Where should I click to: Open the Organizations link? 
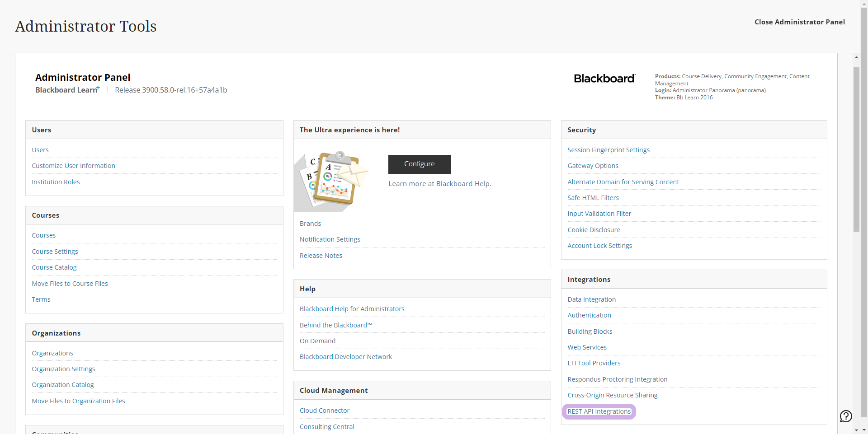click(x=52, y=353)
